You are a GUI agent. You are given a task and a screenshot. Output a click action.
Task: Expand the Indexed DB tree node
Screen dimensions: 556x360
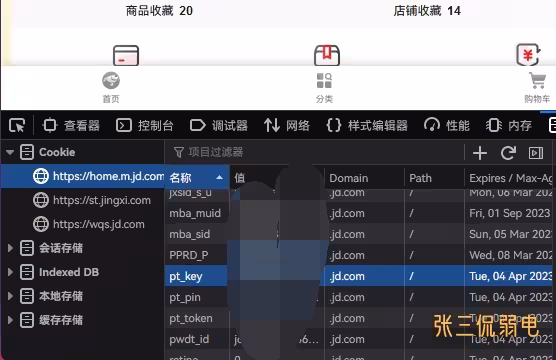click(10, 272)
